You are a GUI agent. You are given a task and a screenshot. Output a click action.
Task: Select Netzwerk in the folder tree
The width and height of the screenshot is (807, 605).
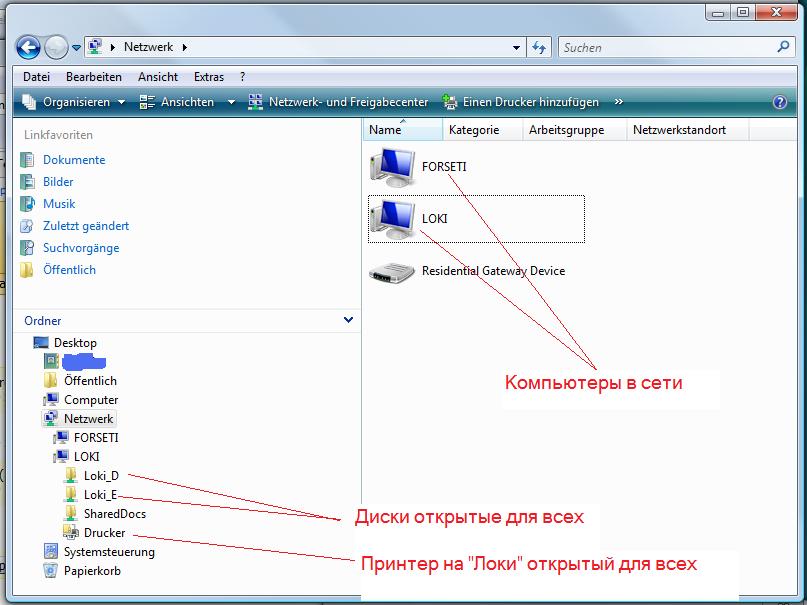89,419
